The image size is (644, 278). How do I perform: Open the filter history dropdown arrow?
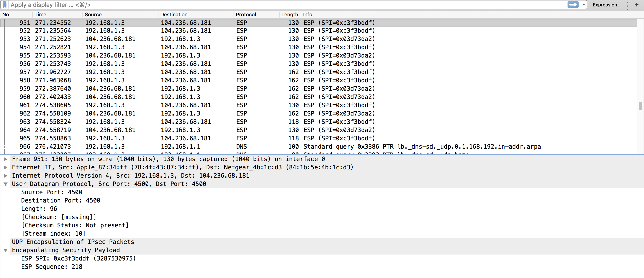click(x=583, y=5)
